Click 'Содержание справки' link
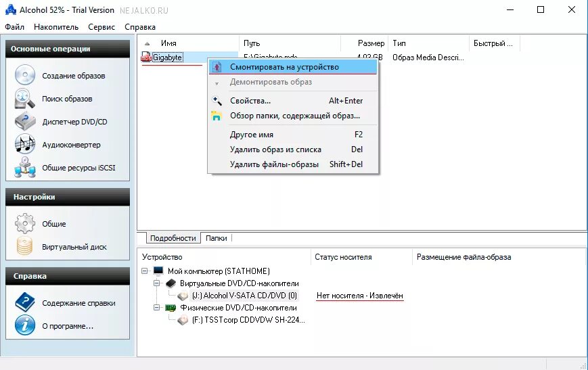The height and width of the screenshot is (370, 588). 78,303
